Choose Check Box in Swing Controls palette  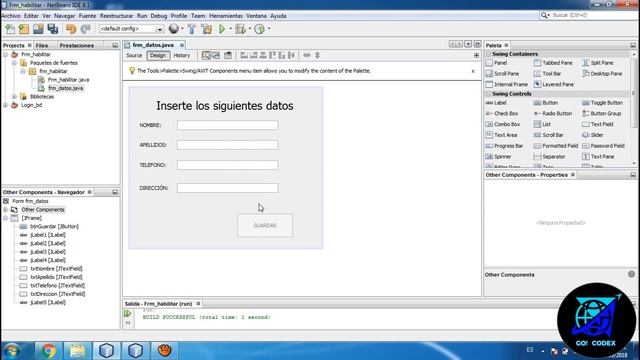click(502, 113)
